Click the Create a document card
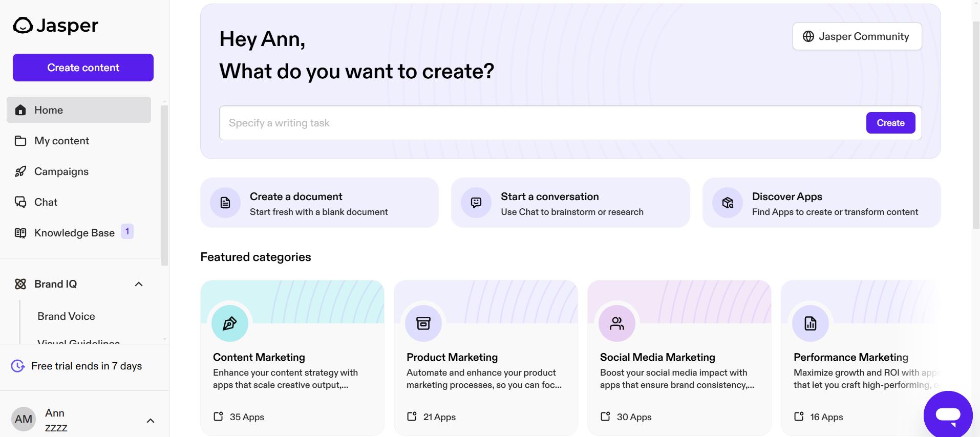This screenshot has height=437, width=980. click(319, 203)
